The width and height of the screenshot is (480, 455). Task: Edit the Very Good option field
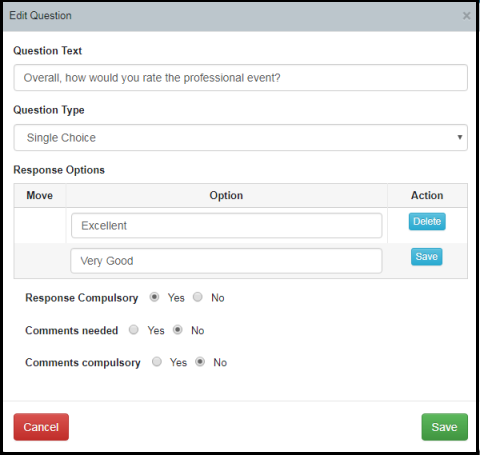pyautogui.click(x=226, y=261)
